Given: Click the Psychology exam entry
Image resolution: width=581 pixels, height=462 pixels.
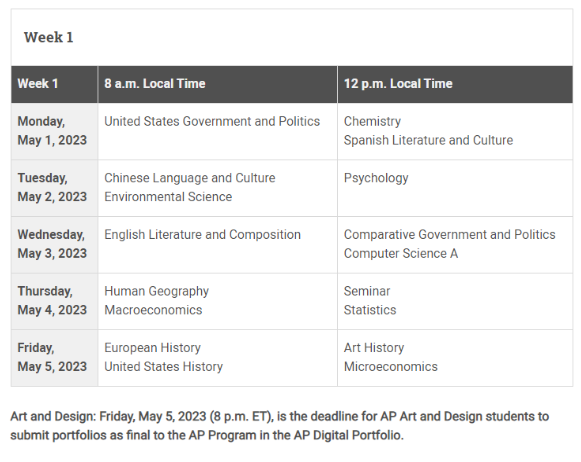Looking at the screenshot, I should [x=376, y=178].
